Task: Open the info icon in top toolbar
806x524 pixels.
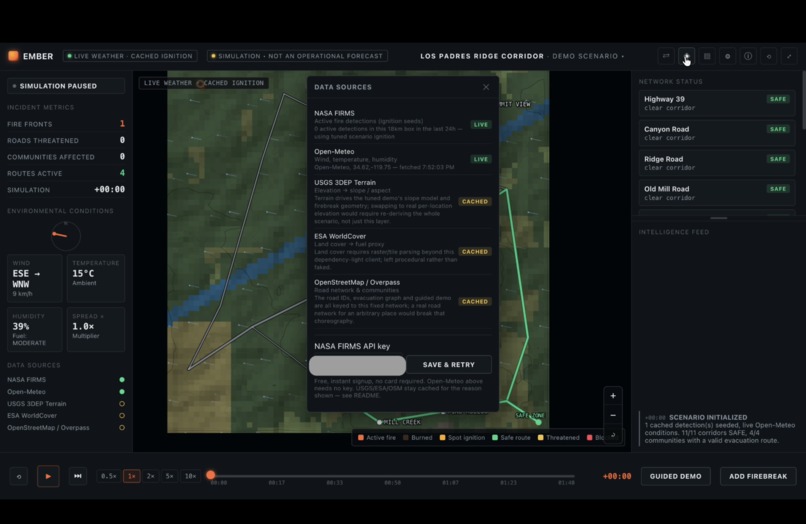Action: pyautogui.click(x=748, y=56)
